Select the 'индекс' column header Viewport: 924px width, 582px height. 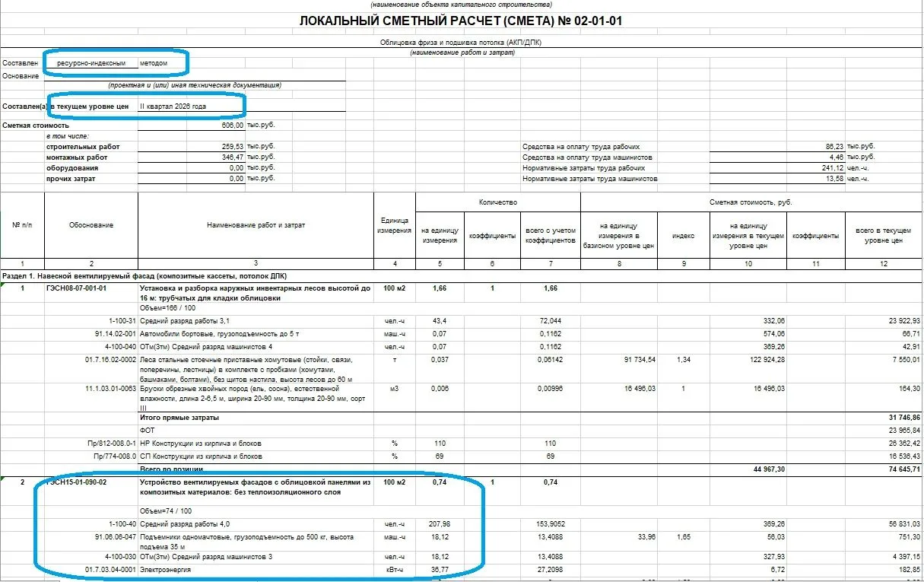(684, 236)
